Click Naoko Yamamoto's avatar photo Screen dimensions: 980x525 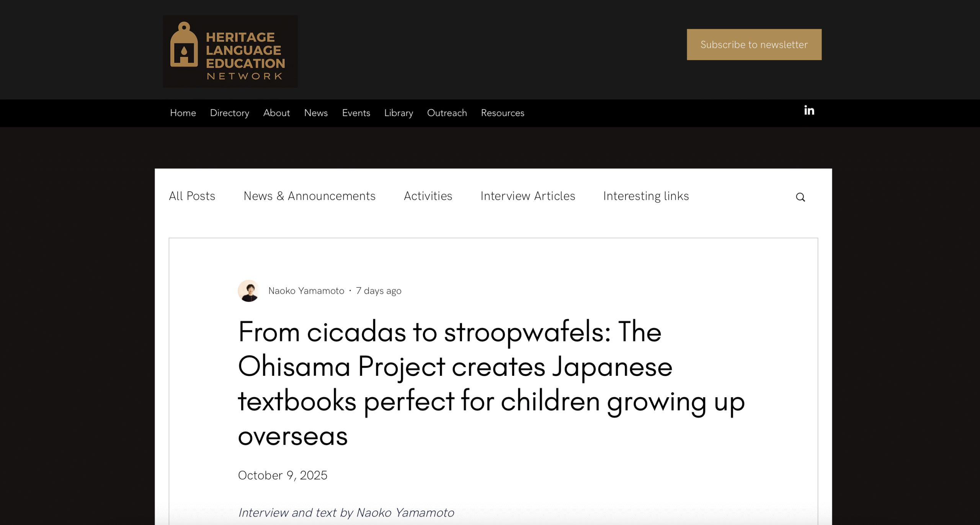pos(248,291)
